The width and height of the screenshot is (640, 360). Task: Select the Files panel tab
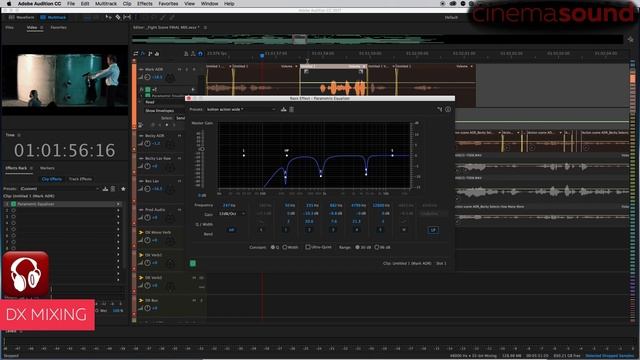point(9,27)
